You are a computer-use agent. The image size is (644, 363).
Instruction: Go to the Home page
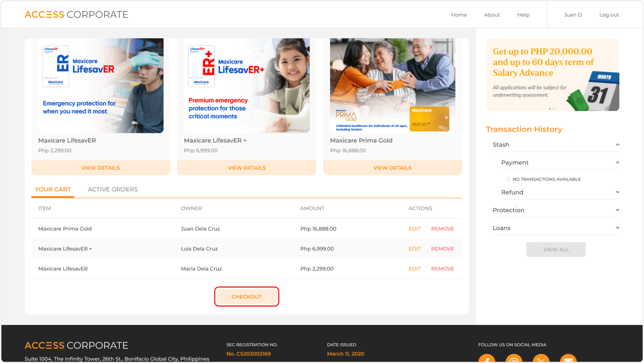[459, 15]
